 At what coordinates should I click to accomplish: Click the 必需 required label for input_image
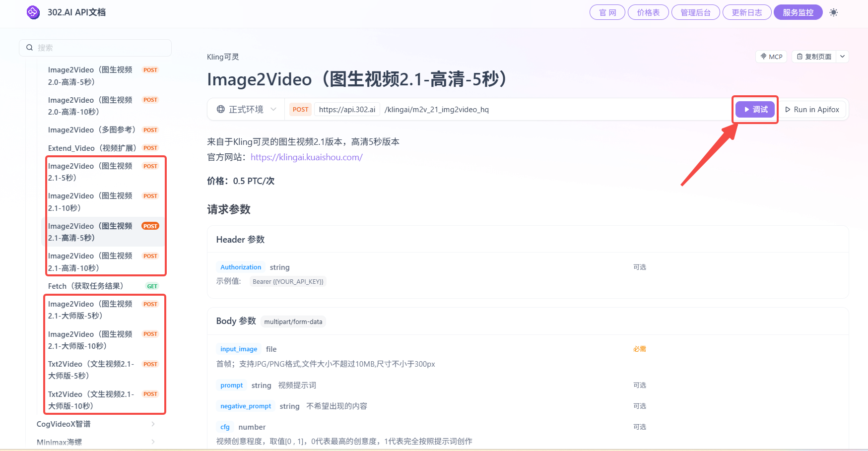(x=640, y=349)
